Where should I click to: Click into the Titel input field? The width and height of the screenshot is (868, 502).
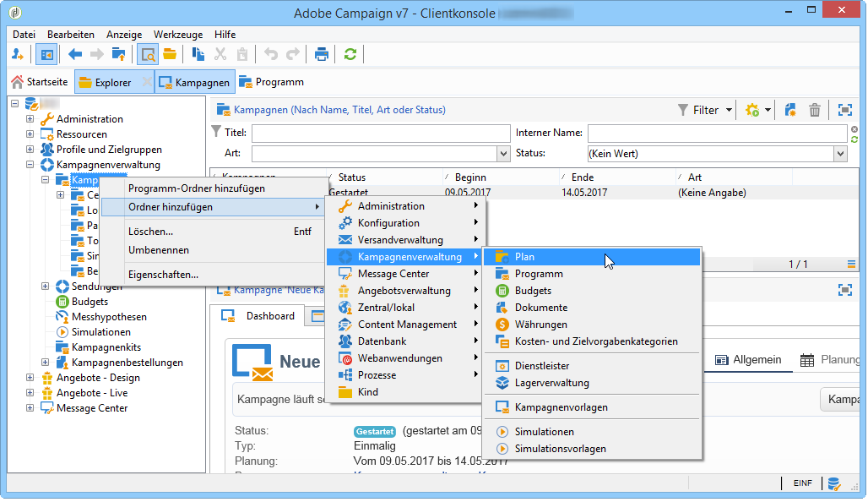[x=381, y=133]
